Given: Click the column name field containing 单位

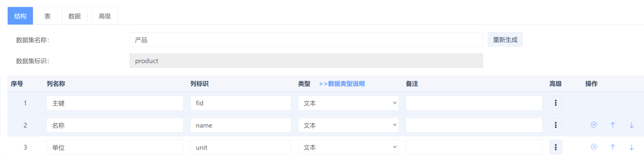Looking at the screenshot, I should click(115, 147).
